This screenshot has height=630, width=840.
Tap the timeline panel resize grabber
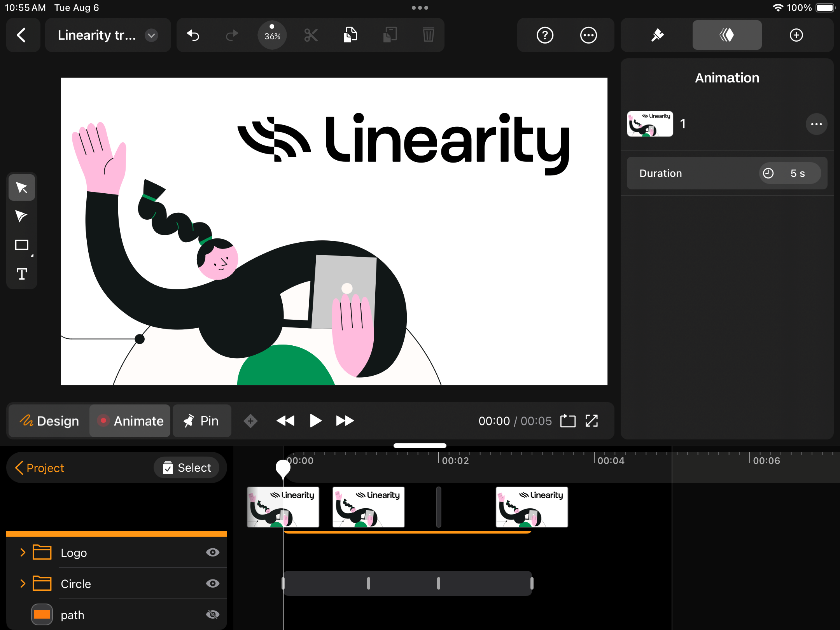420,446
